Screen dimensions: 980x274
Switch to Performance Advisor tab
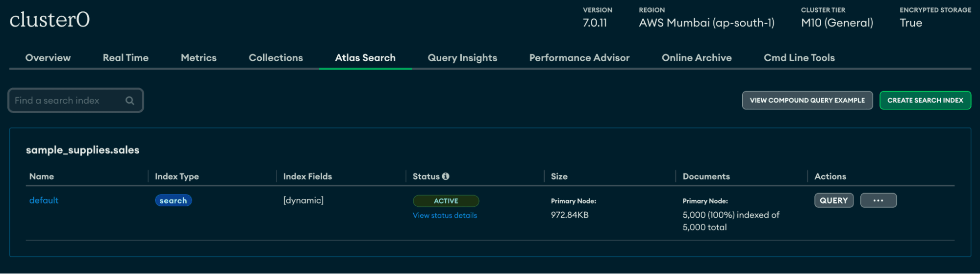579,58
